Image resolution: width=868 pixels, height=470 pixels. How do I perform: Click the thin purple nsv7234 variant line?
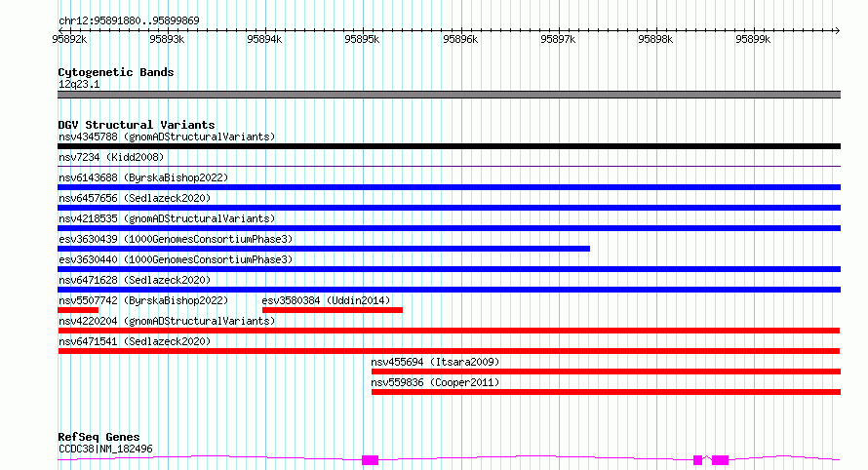coord(449,166)
